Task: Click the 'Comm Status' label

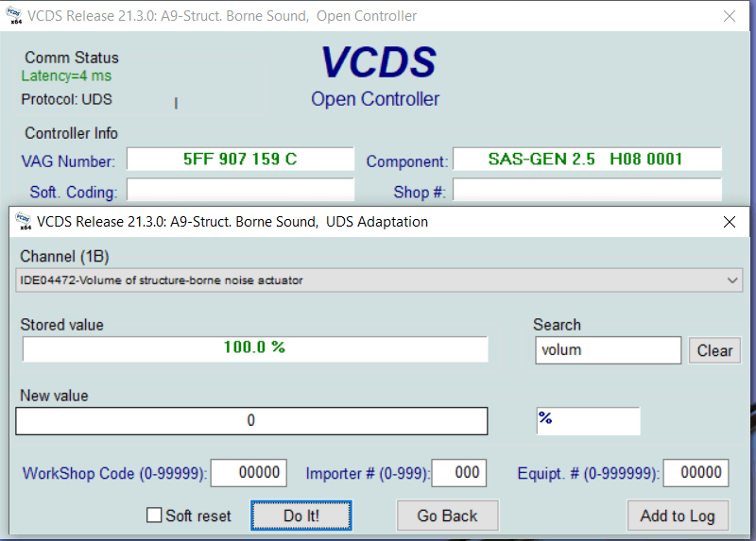Action: pos(72,58)
